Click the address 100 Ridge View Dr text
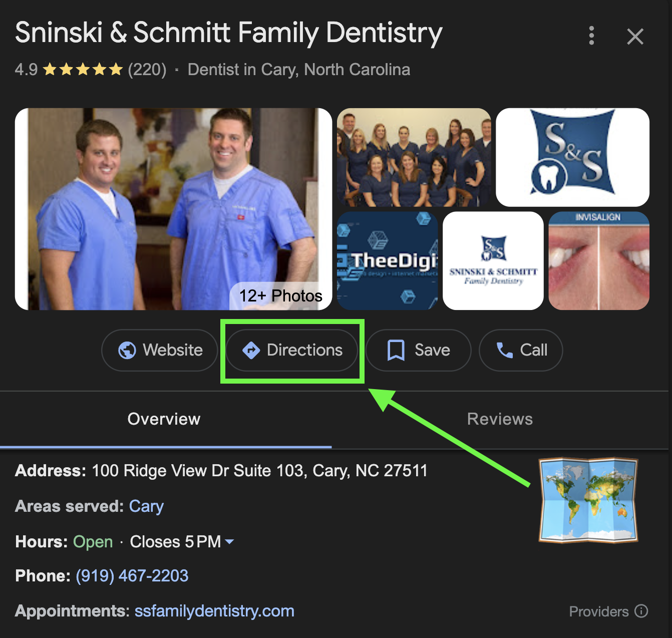Screen dimensions: 672x638 click(x=260, y=471)
